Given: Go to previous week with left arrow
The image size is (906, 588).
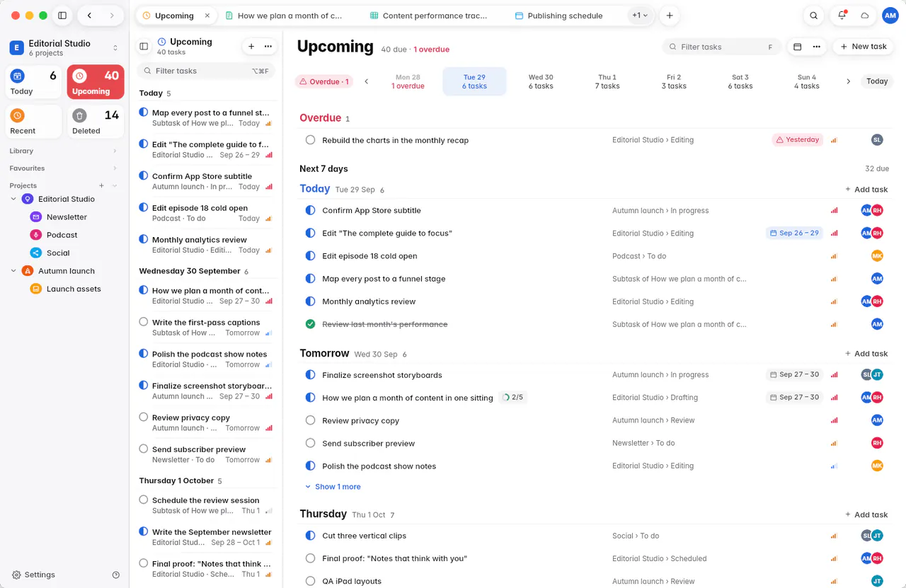Looking at the screenshot, I should pyautogui.click(x=367, y=81).
